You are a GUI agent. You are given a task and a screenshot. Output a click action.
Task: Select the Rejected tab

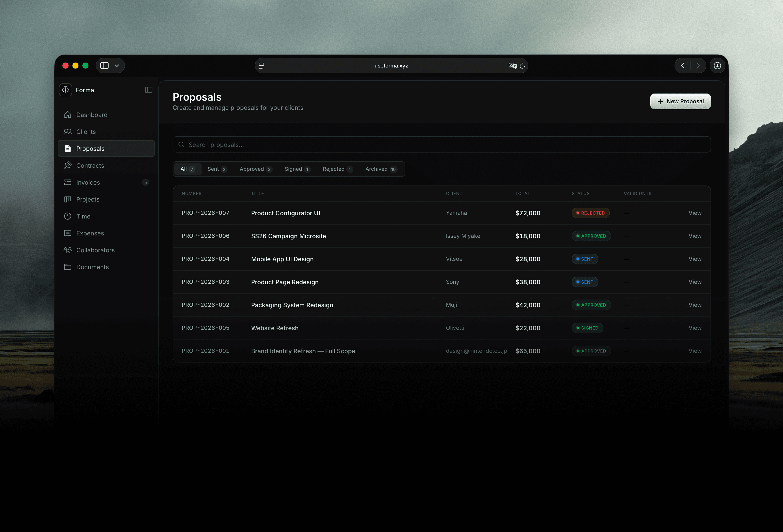click(338, 169)
